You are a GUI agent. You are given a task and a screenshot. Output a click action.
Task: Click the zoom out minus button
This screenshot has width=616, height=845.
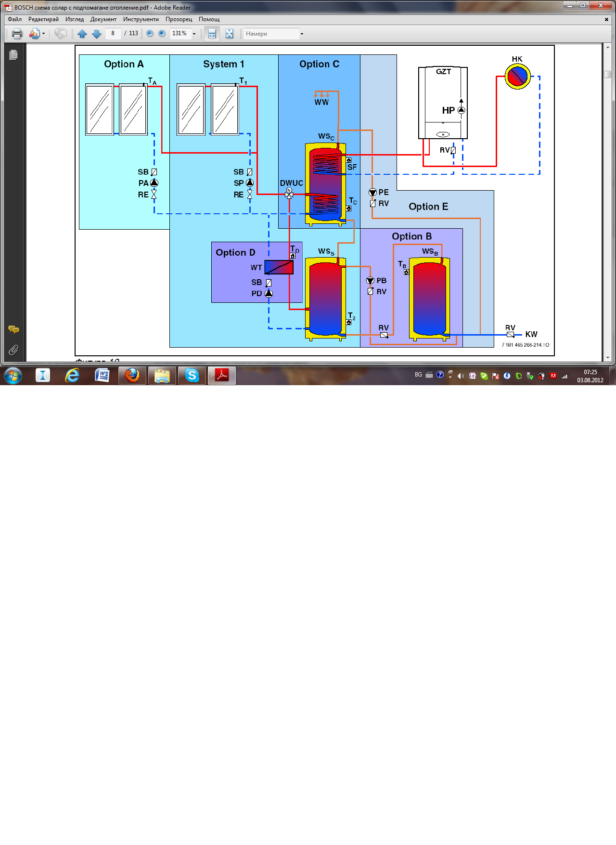point(150,34)
